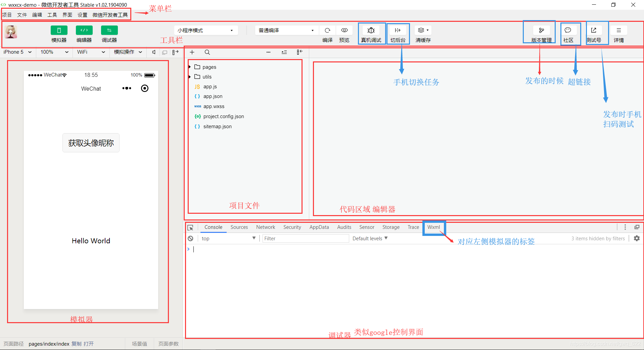Open the 详情 details hamburger icon

618,30
